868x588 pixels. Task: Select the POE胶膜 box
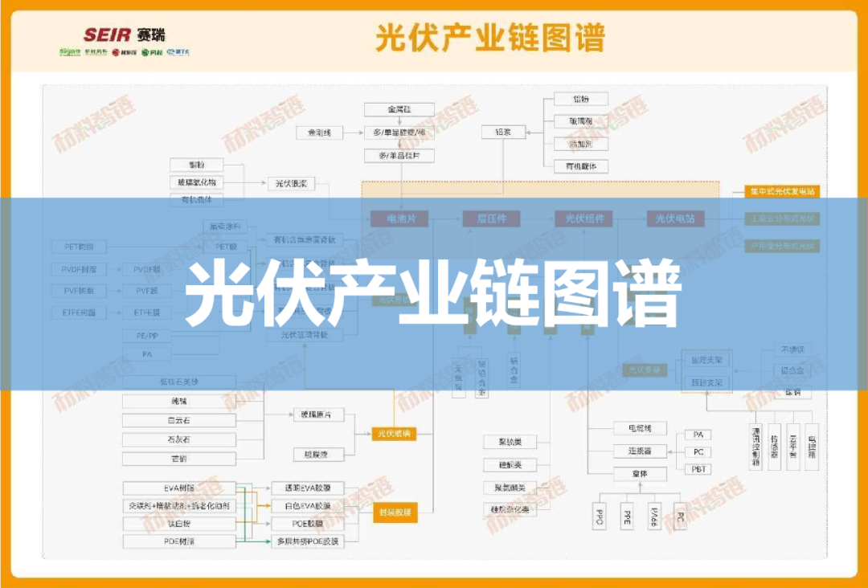[x=307, y=523]
